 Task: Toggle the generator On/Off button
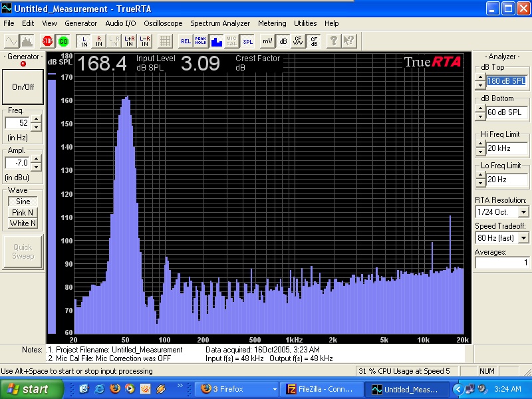point(23,87)
